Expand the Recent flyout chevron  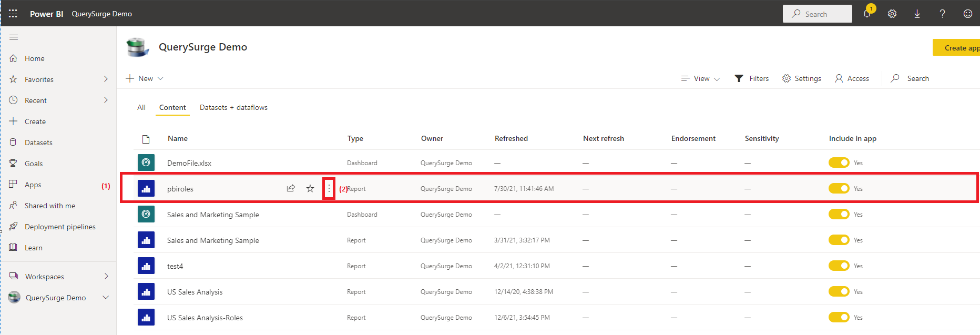[106, 100]
